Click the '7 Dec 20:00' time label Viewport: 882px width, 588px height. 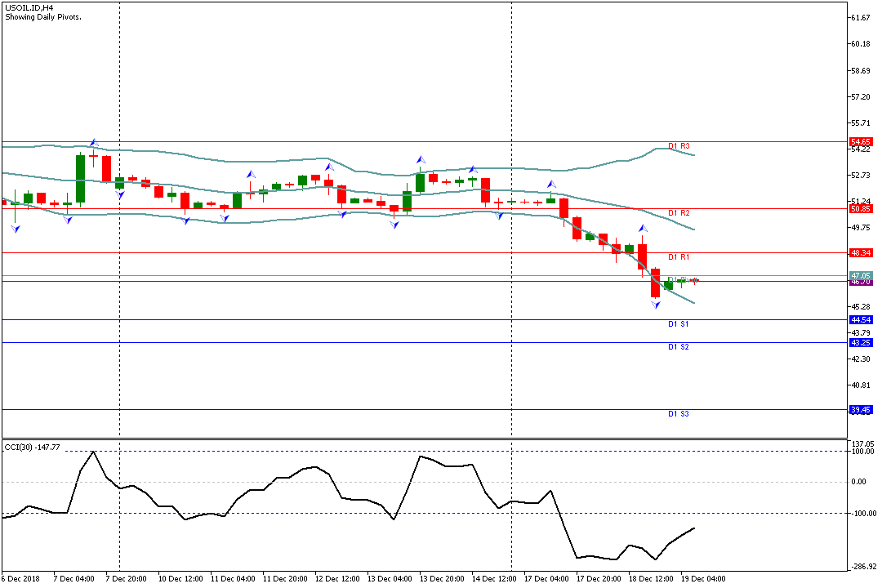pyautogui.click(x=126, y=578)
